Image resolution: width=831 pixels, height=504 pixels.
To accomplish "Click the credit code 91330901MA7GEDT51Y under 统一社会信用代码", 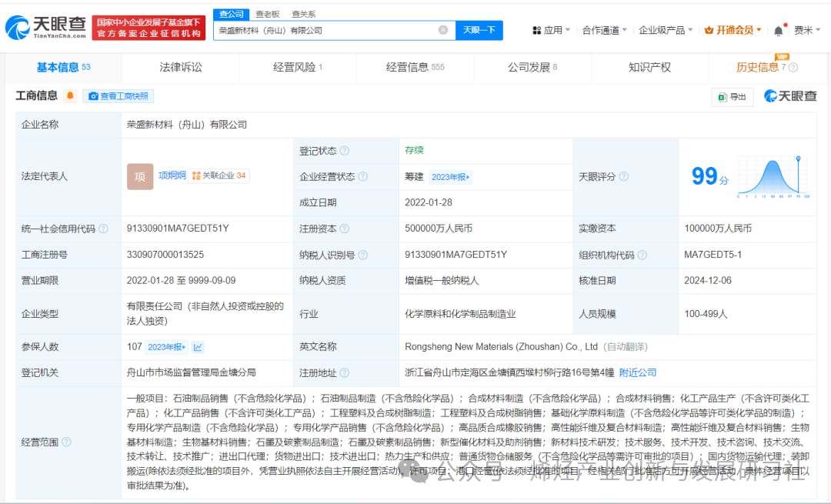I will pos(178,229).
